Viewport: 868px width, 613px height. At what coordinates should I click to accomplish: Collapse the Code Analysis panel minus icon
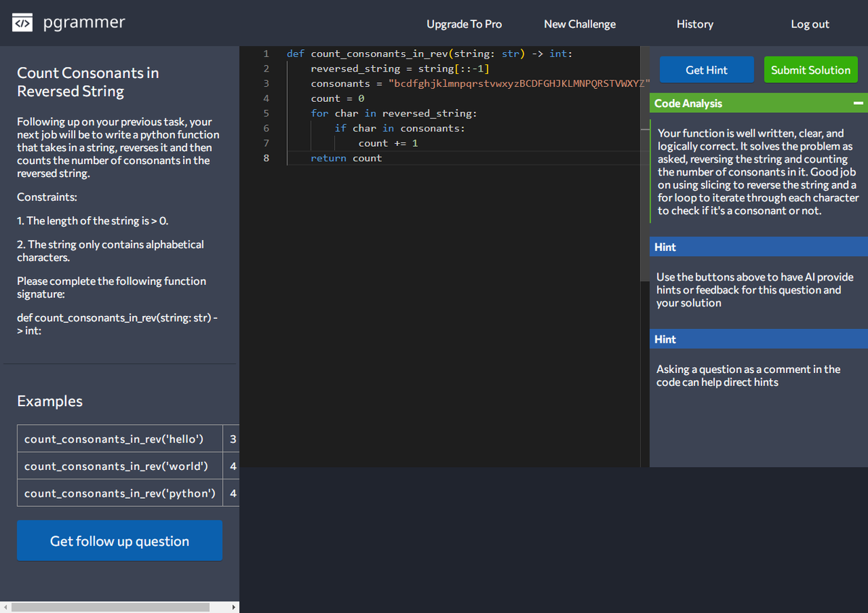pyautogui.click(x=858, y=103)
